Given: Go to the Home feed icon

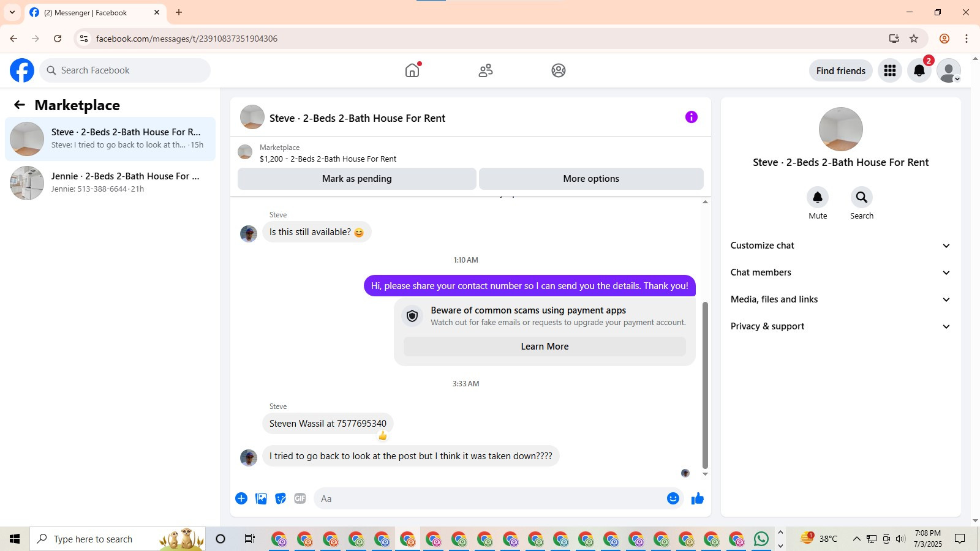Looking at the screenshot, I should pyautogui.click(x=413, y=70).
